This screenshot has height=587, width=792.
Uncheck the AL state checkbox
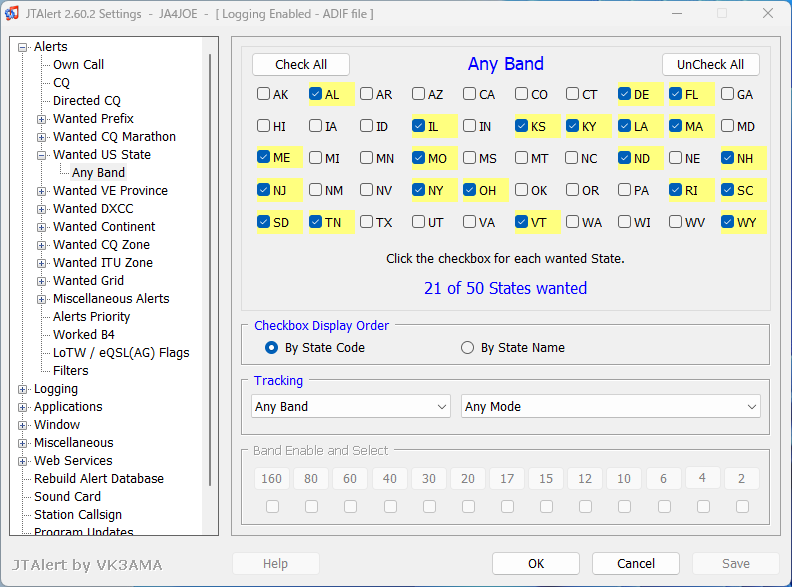coord(315,94)
